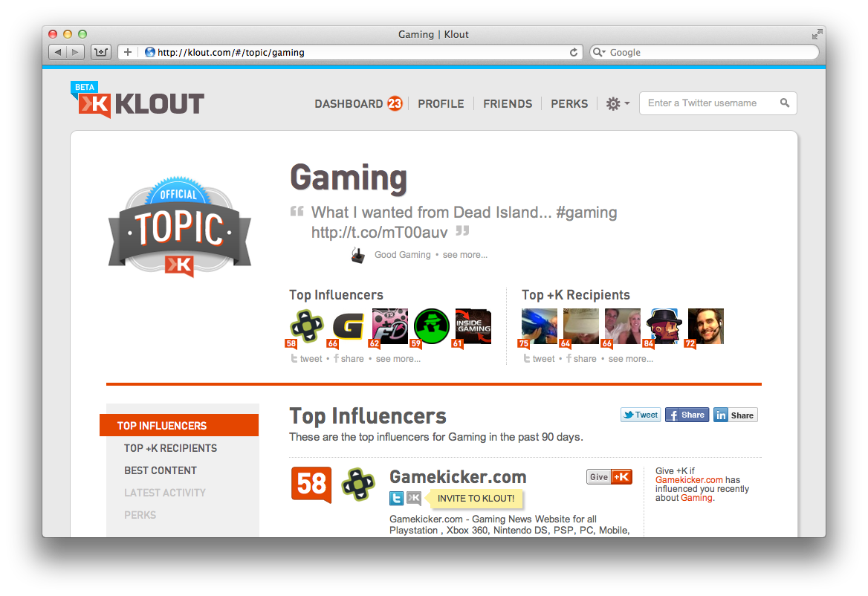Click the Klout logo icon
868x596 pixels.
coord(94,105)
